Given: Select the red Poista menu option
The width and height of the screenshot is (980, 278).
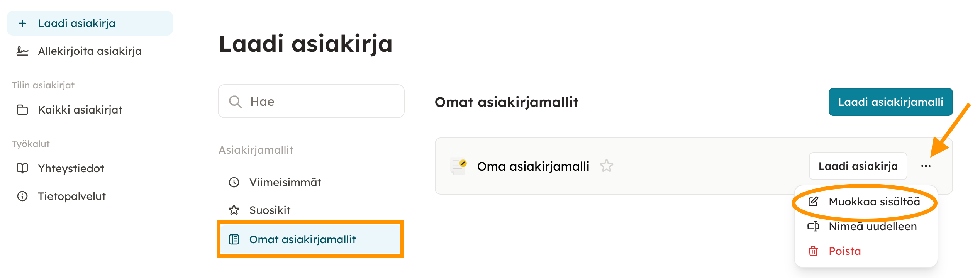Looking at the screenshot, I should tap(844, 251).
